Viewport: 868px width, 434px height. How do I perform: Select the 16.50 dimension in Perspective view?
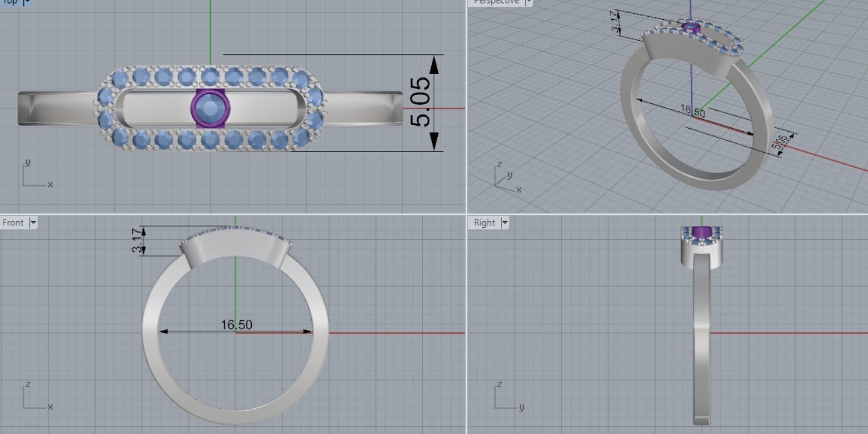(693, 111)
